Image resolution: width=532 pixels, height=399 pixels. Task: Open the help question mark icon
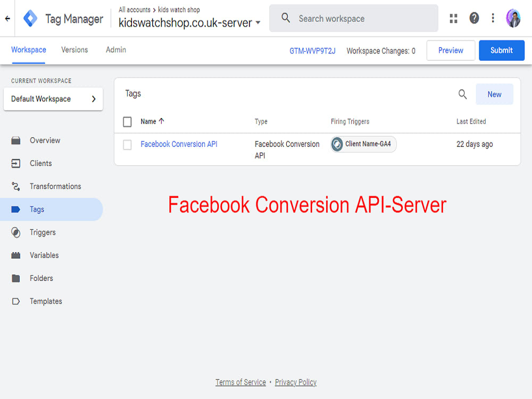[474, 18]
